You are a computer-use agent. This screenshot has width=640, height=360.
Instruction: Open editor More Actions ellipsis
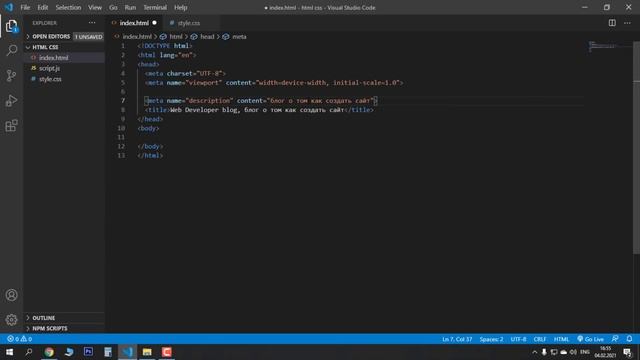627,23
